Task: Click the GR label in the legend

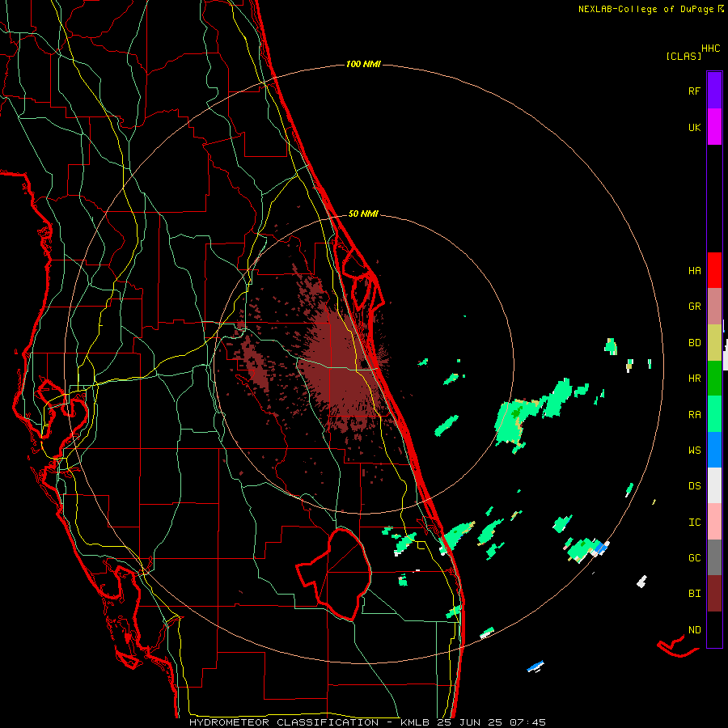Action: click(x=694, y=307)
